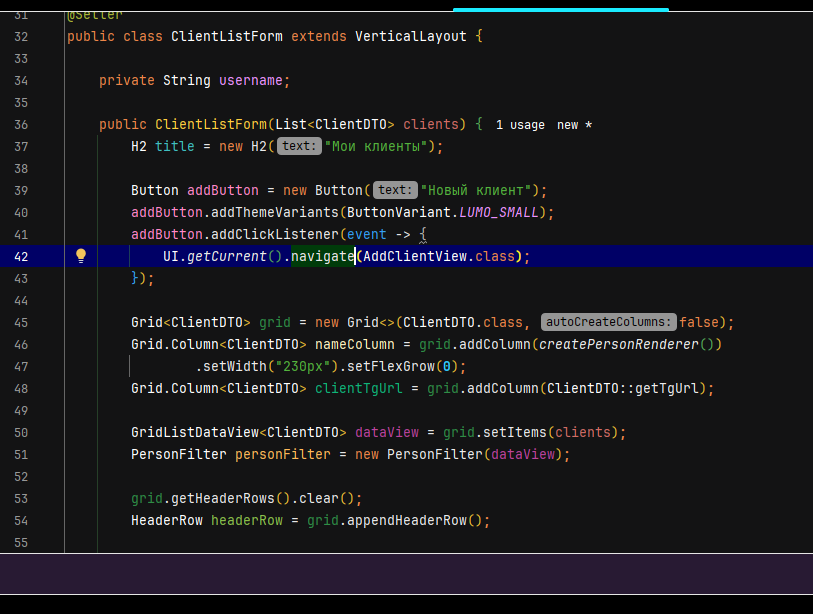Click the LUMO_SMALL constant
Image resolution: width=813 pixels, height=614 pixels.
click(x=505, y=212)
